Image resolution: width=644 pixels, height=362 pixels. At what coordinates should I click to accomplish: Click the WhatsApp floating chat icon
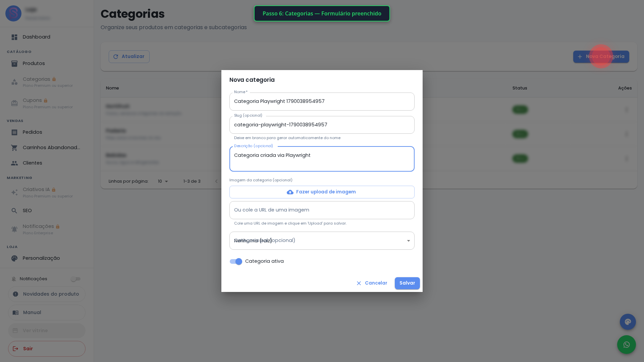(626, 345)
